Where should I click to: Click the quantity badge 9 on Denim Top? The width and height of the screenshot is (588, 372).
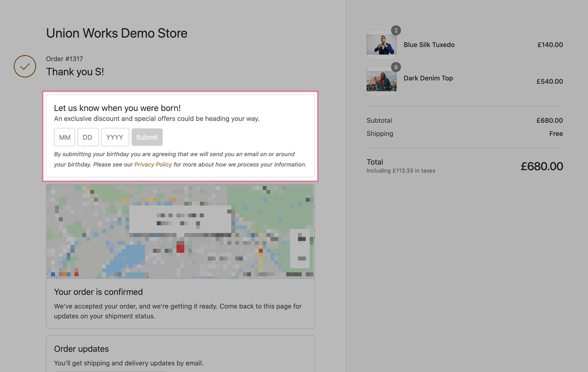[396, 67]
